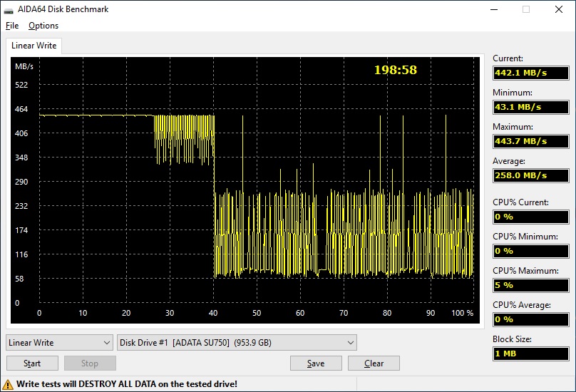The height and width of the screenshot is (392, 576).
Task: Click the DESTROY ALL DATA warning text
Action: [127, 384]
